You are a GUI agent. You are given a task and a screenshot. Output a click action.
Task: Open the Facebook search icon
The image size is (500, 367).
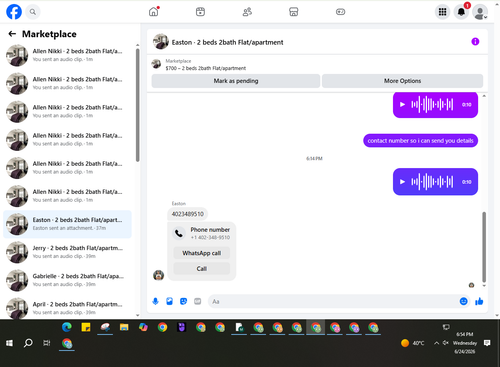tap(33, 12)
